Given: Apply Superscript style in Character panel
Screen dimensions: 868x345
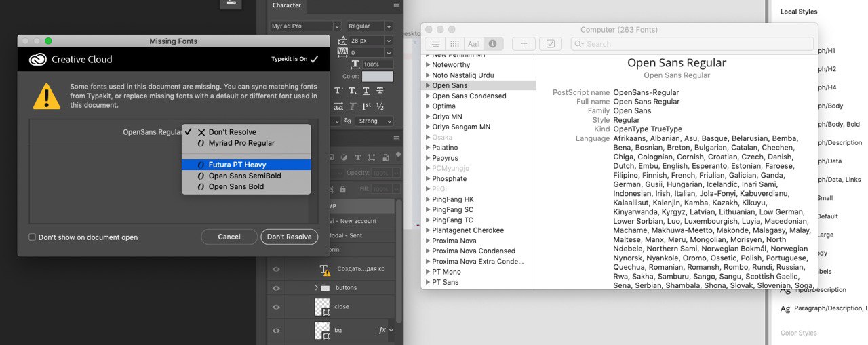Looking at the screenshot, I should click(338, 91).
